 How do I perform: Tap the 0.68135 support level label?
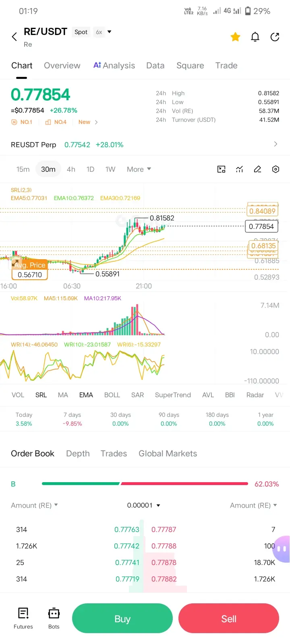point(263,246)
